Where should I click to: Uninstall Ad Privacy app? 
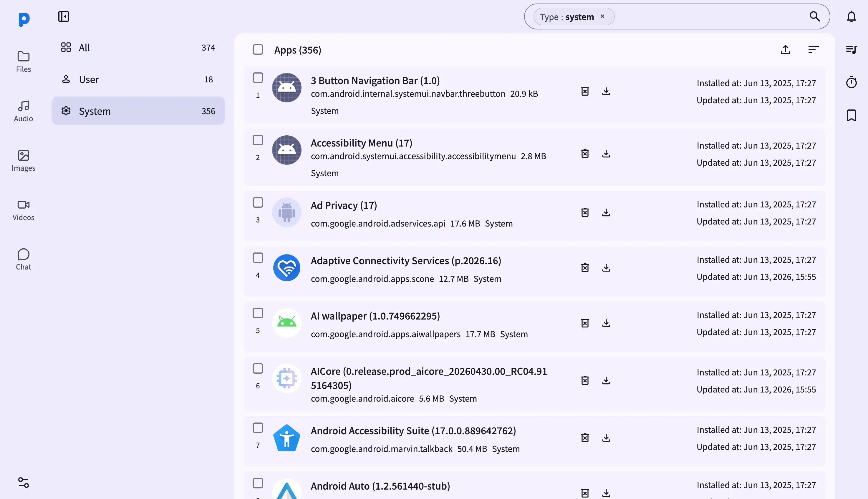point(585,212)
